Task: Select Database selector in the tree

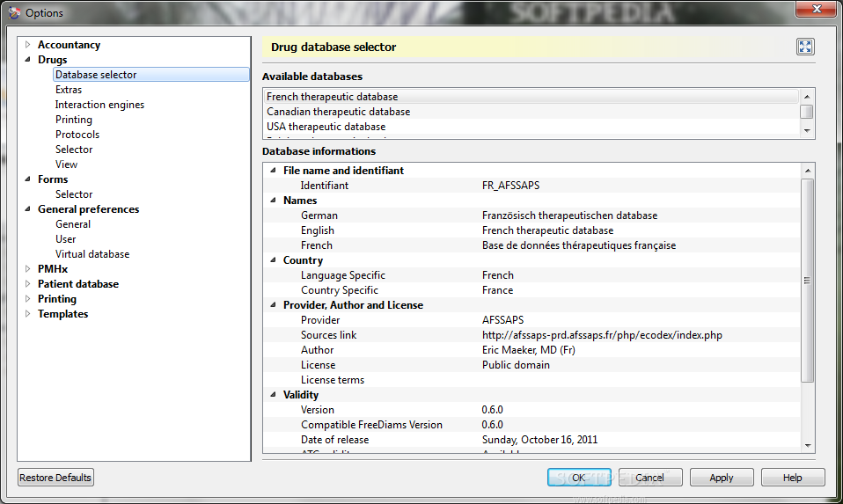Action: pyautogui.click(x=151, y=75)
